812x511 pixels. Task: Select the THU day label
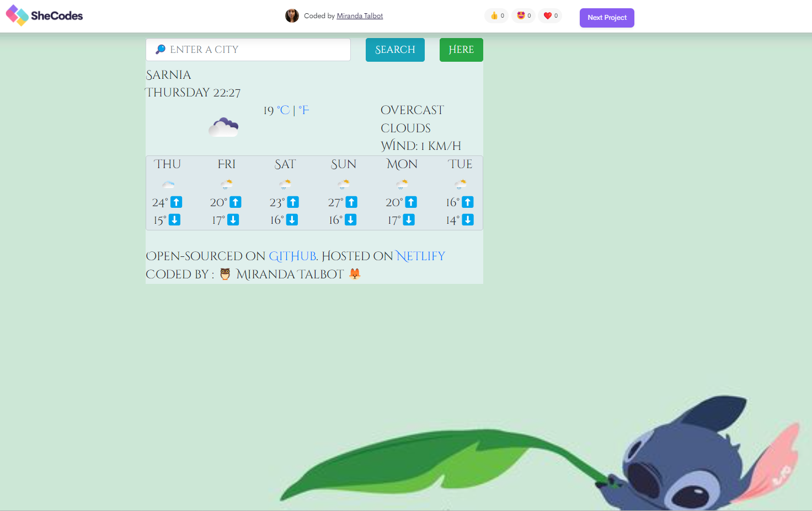pos(167,164)
